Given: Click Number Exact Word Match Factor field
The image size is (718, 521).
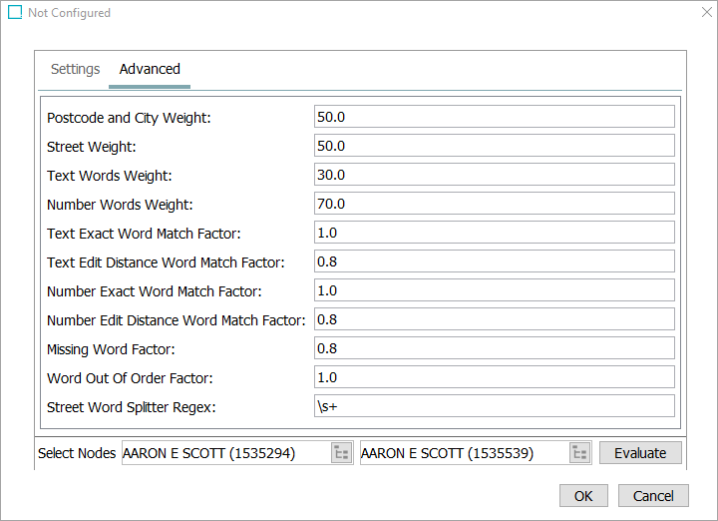Looking at the screenshot, I should point(494,290).
